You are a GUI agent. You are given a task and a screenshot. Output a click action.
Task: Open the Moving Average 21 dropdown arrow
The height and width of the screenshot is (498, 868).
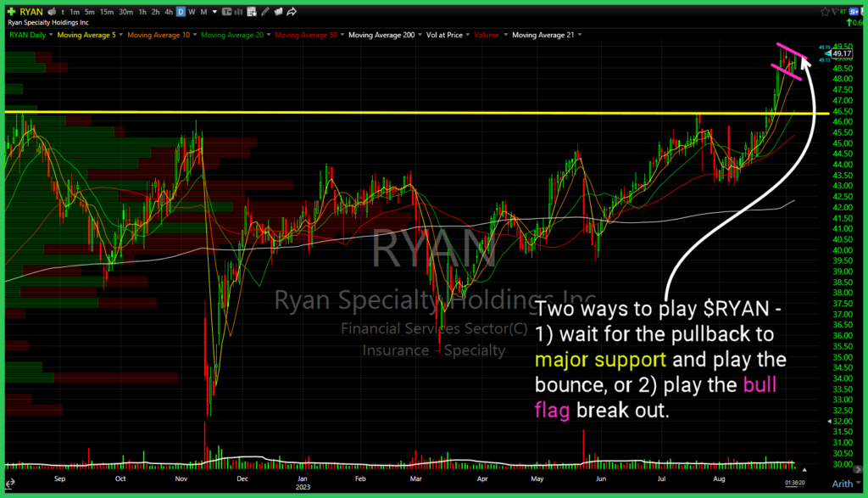pos(580,35)
